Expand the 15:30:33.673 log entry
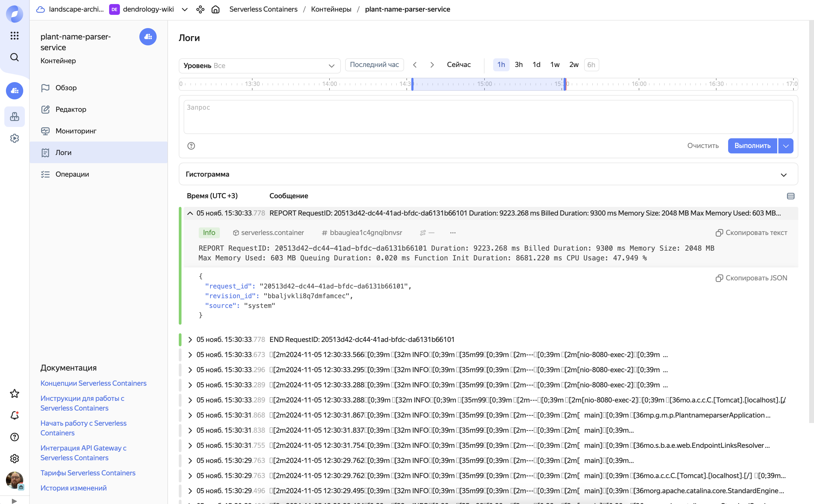This screenshot has height=504, width=814. (190, 355)
